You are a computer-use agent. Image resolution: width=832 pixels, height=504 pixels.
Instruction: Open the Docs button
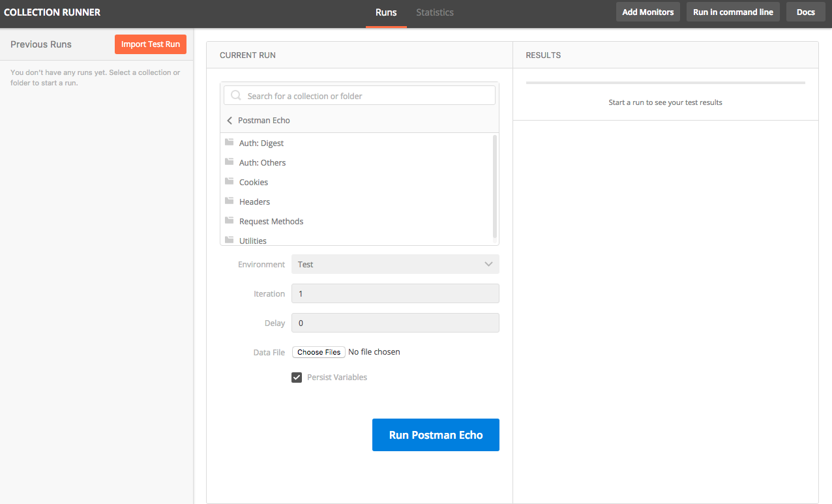(x=806, y=12)
